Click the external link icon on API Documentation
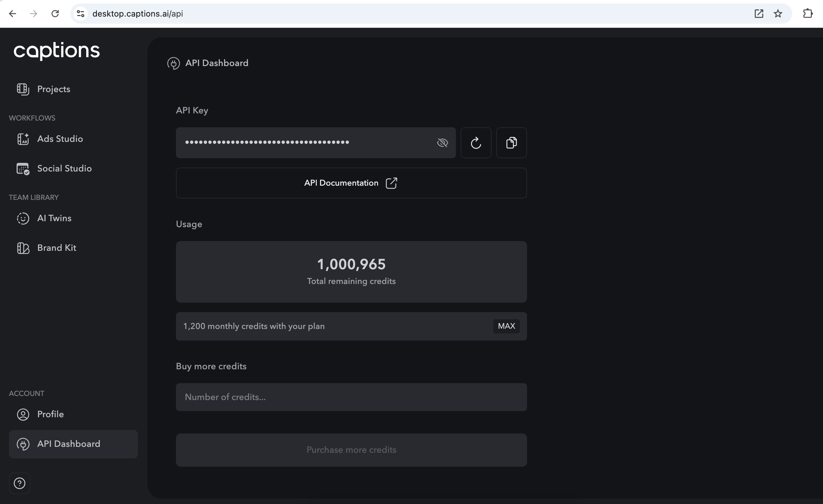The image size is (823, 504). [x=391, y=183]
